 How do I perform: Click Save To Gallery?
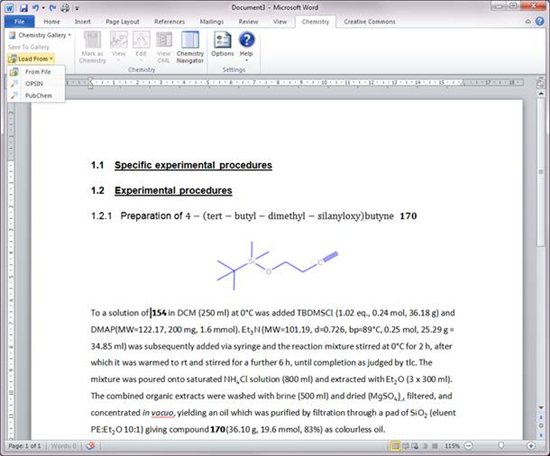[x=29, y=47]
